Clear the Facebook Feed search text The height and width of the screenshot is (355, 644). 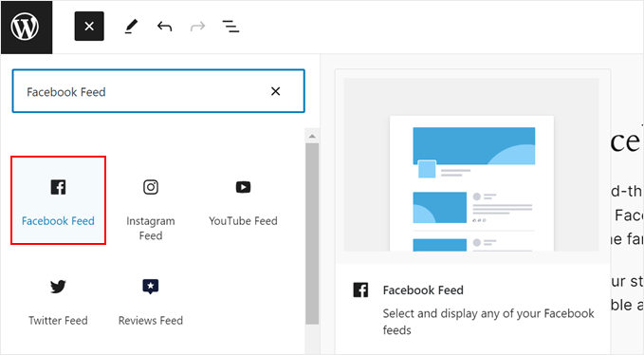(276, 91)
